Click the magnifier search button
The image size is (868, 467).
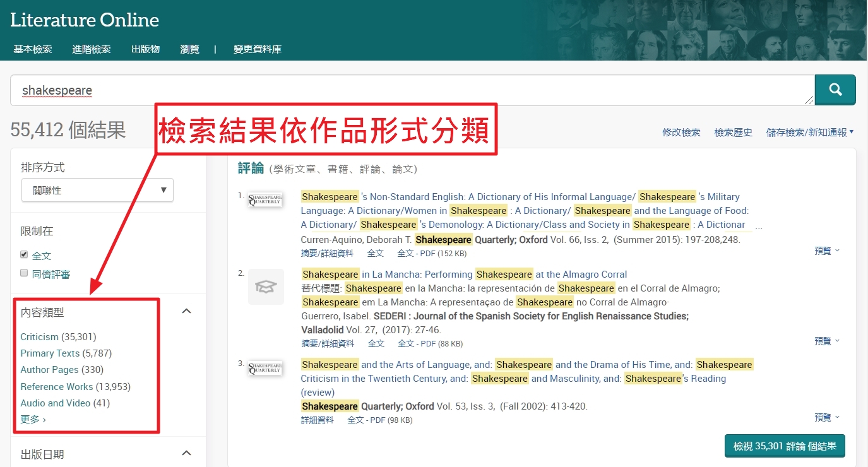coord(835,90)
